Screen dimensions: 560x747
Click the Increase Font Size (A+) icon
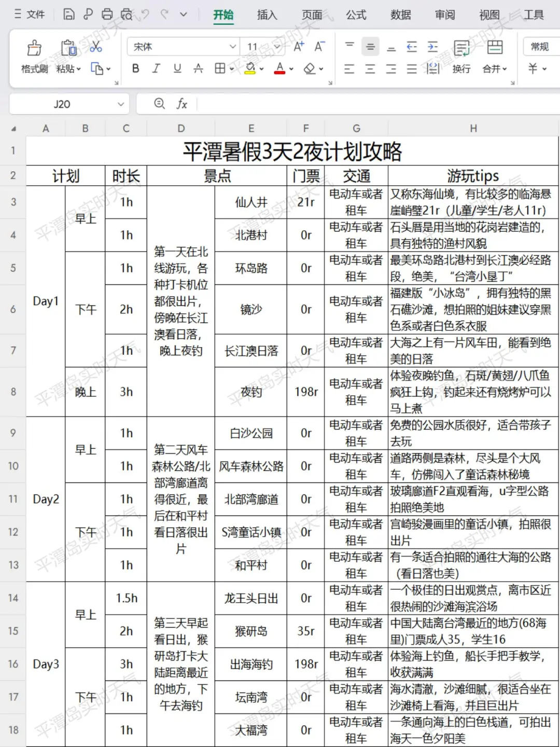(298, 46)
